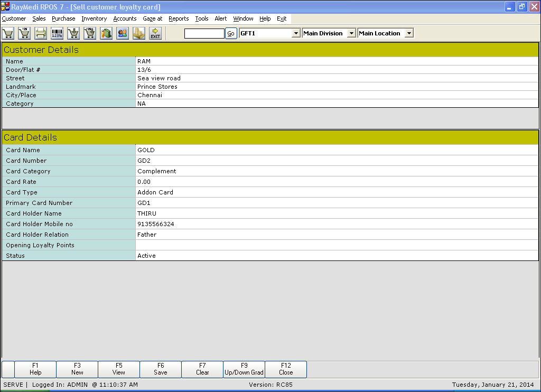This screenshot has width=541, height=392.
Task: Open the Gaze at menu
Action: [153, 18]
